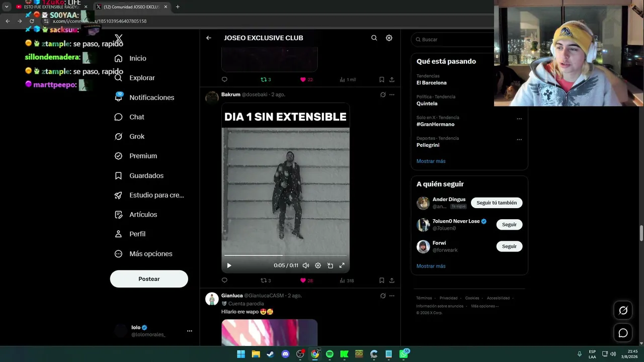The height and width of the screenshot is (362, 644).
Task: Unlike the post with 22 likes
Action: point(306,79)
